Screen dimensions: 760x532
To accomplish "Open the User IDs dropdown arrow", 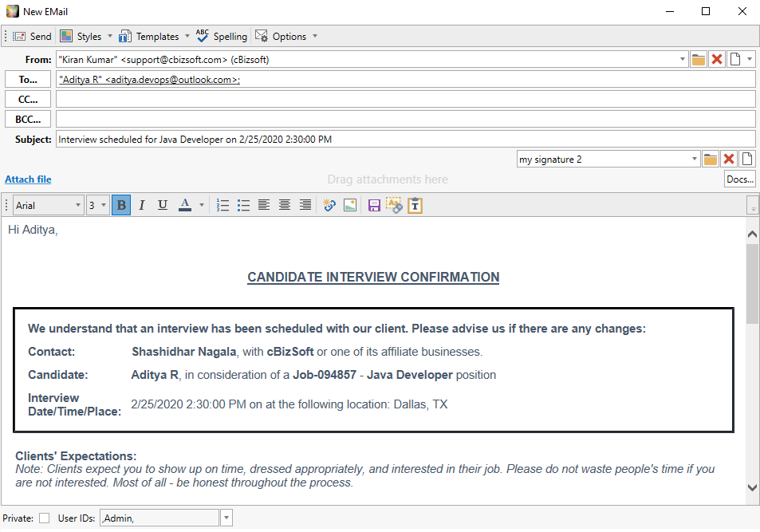I will pyautogui.click(x=226, y=518).
